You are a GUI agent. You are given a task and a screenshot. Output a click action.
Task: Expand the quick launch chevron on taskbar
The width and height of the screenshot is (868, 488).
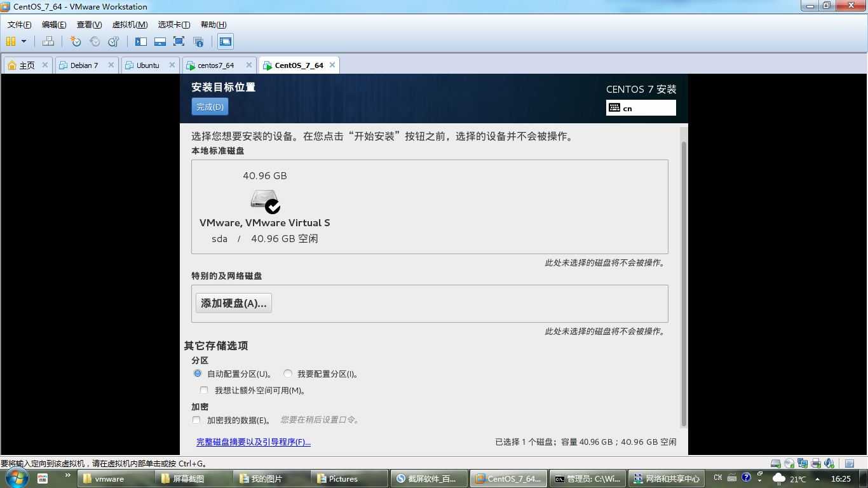67,475
